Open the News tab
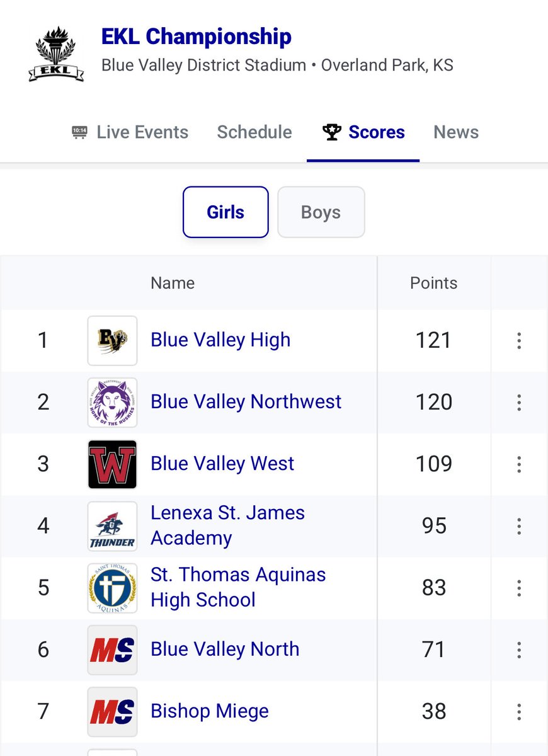Screen dimensions: 548x756 tap(456, 132)
